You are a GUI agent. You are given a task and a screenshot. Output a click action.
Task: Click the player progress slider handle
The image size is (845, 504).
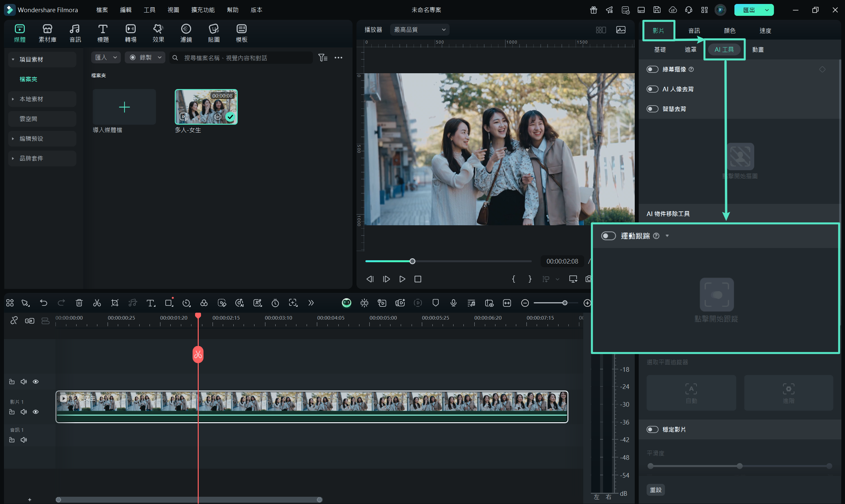[412, 261]
